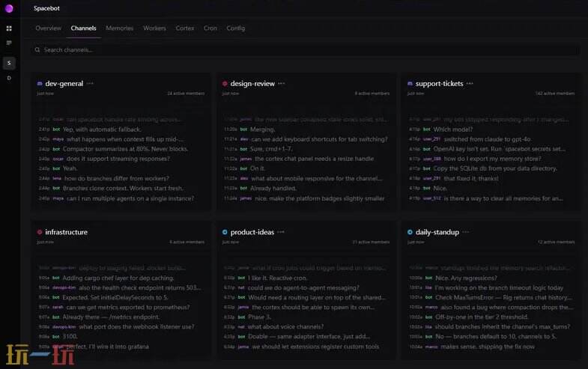Click support-tickets active members count

[x=555, y=94]
